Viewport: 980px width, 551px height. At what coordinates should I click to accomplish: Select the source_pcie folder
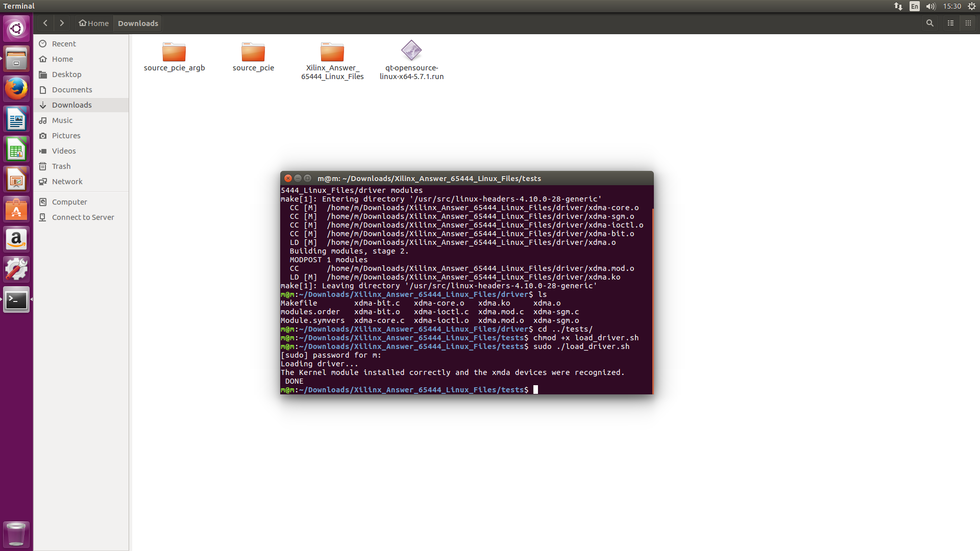tap(253, 56)
